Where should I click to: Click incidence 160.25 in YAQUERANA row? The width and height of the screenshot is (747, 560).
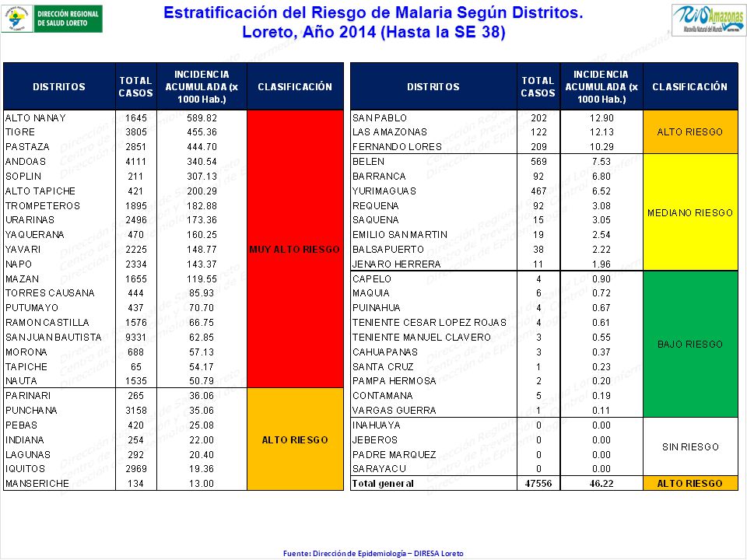(x=202, y=235)
